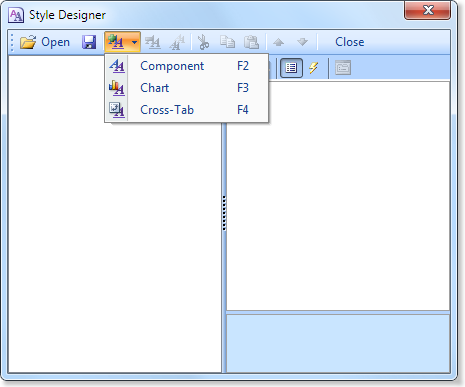This screenshot has height=387, width=465.
Task: Click the Add Style toolbar icon
Action: coord(116,42)
